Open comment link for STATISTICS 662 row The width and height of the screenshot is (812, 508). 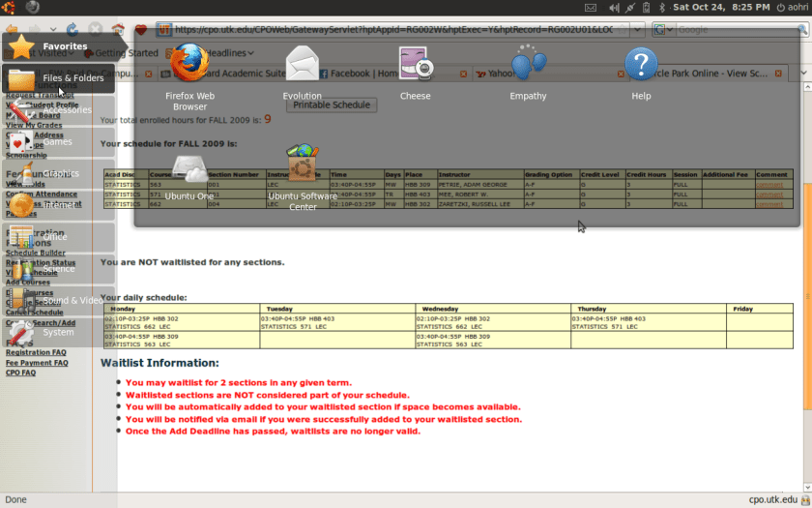point(769,204)
